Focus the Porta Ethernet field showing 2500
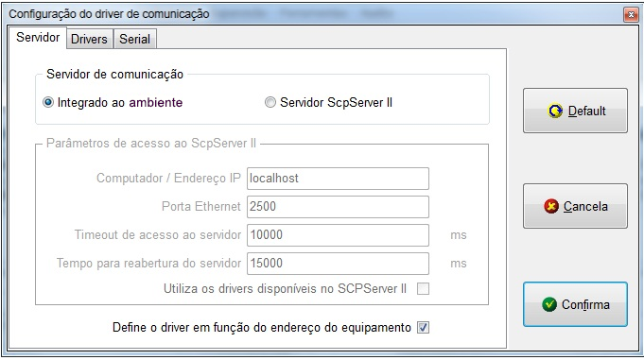This screenshot has height=360, width=644. [338, 207]
